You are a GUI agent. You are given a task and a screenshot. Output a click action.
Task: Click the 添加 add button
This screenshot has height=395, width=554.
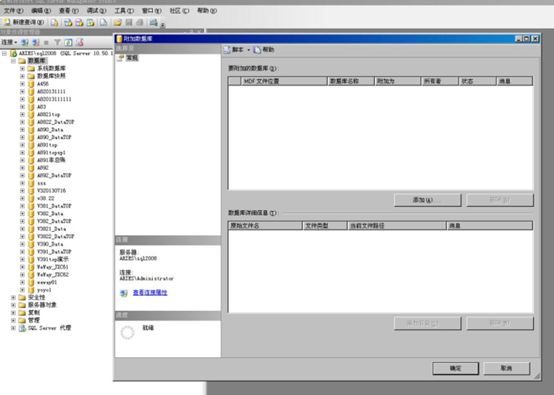tap(428, 200)
